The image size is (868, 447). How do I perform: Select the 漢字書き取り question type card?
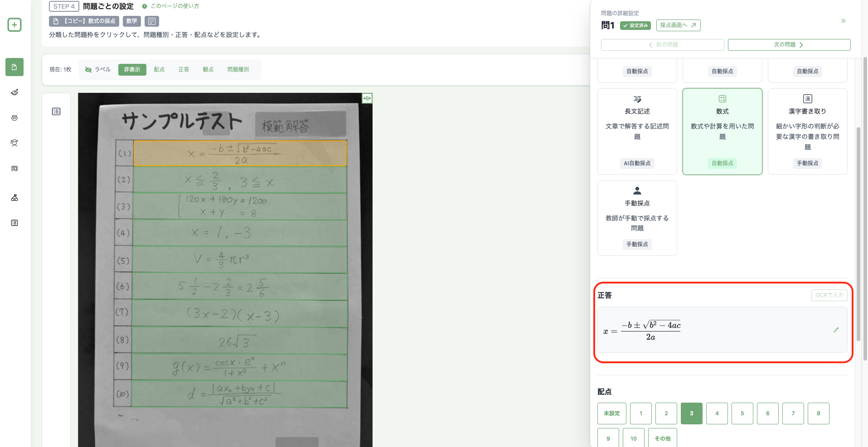808,131
